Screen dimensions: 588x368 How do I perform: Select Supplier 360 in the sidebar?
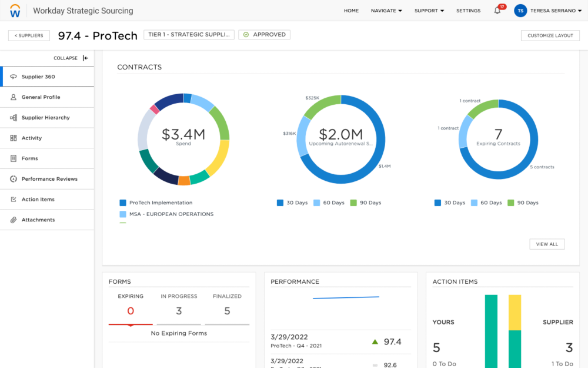[47, 77]
